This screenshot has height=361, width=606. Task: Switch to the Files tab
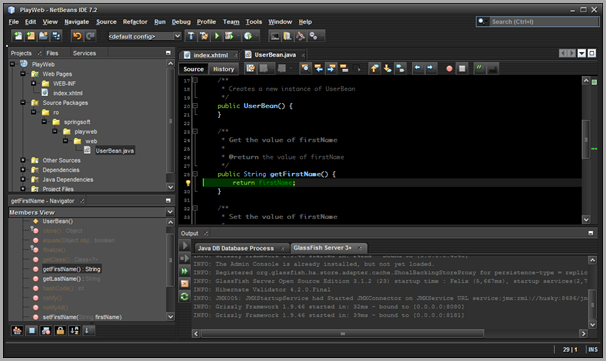(x=52, y=53)
